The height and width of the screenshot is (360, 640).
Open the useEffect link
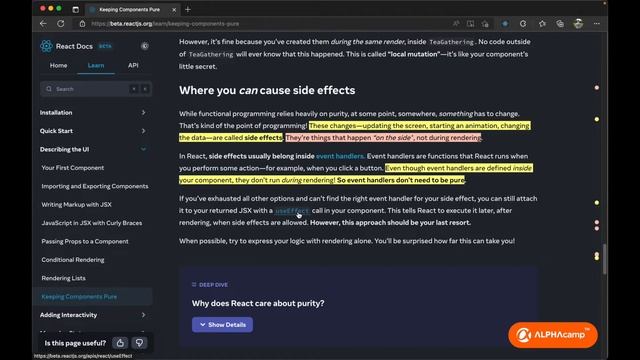pyautogui.click(x=292, y=211)
